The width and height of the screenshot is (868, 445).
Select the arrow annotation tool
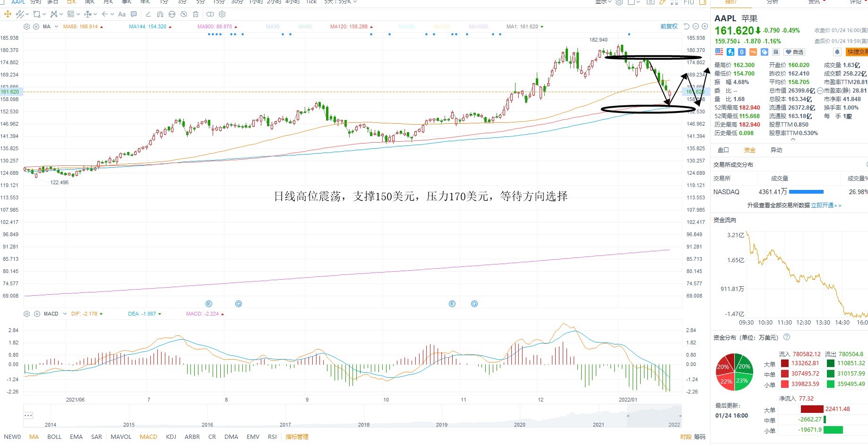(x=105, y=14)
